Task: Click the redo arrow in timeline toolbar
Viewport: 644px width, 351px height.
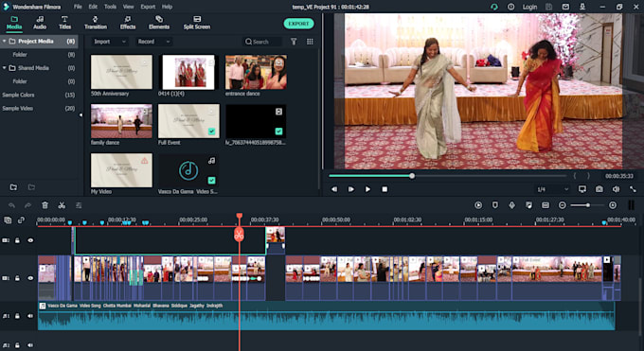Action: [27, 205]
